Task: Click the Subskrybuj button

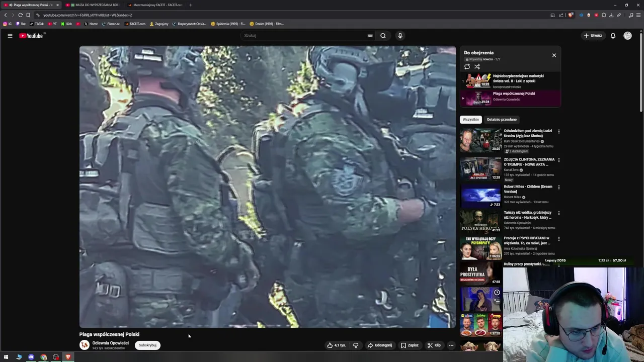Action: click(x=147, y=345)
